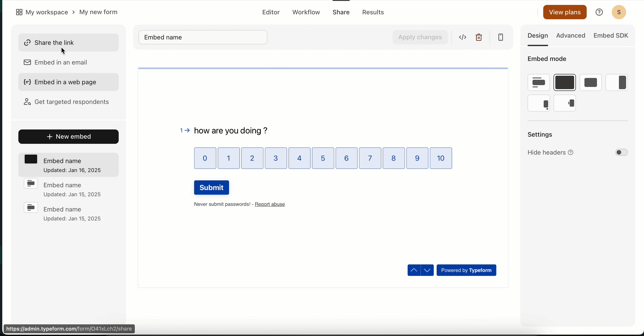Open the embed code view icon
Image resolution: width=644 pixels, height=336 pixels.
click(462, 37)
